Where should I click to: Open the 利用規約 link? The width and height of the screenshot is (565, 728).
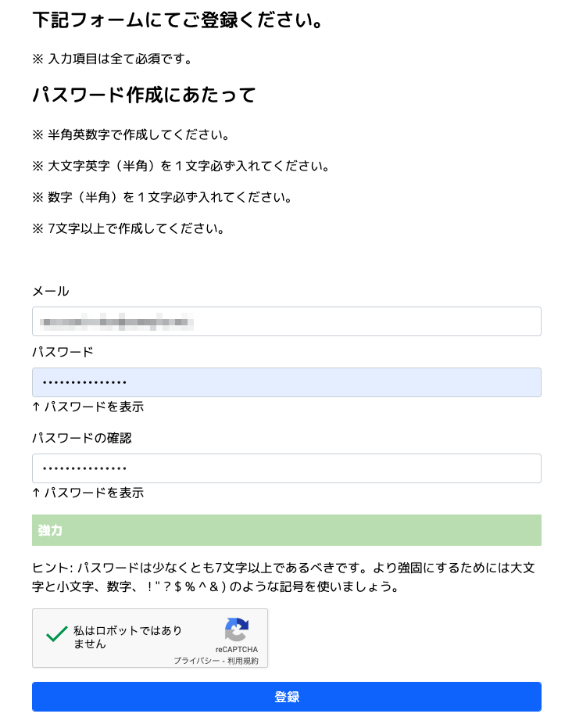click(245, 659)
